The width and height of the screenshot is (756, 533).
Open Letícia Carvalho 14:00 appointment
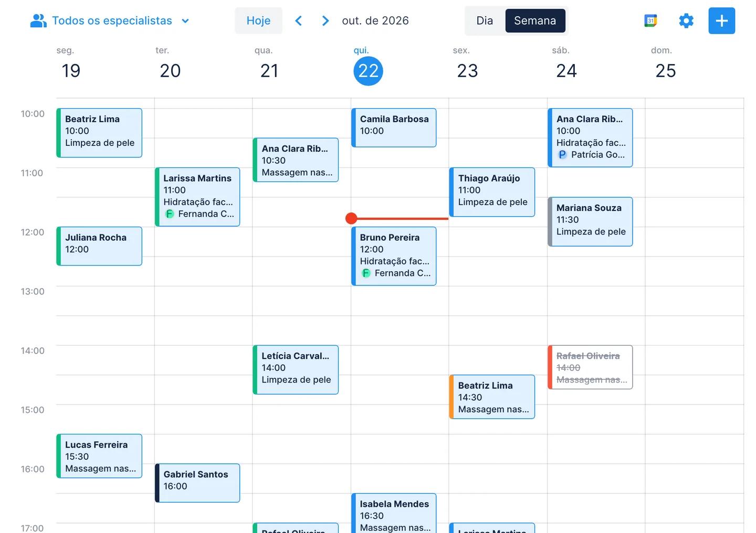pyautogui.click(x=296, y=370)
